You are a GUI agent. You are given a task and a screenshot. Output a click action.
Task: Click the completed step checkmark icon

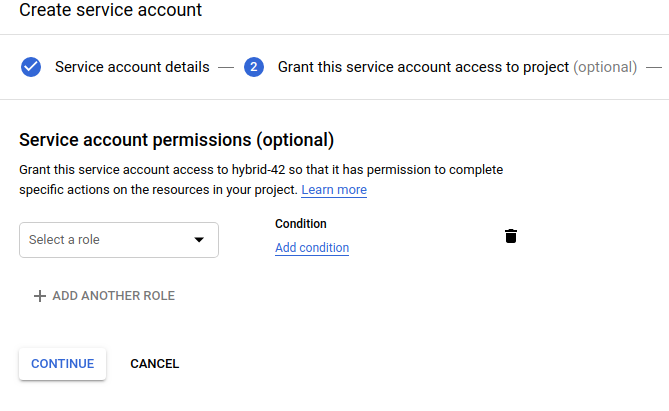[x=31, y=67]
